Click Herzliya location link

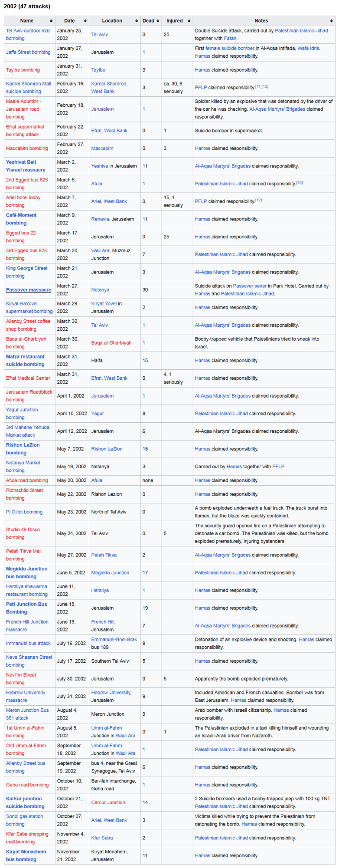pyautogui.click(x=100, y=591)
